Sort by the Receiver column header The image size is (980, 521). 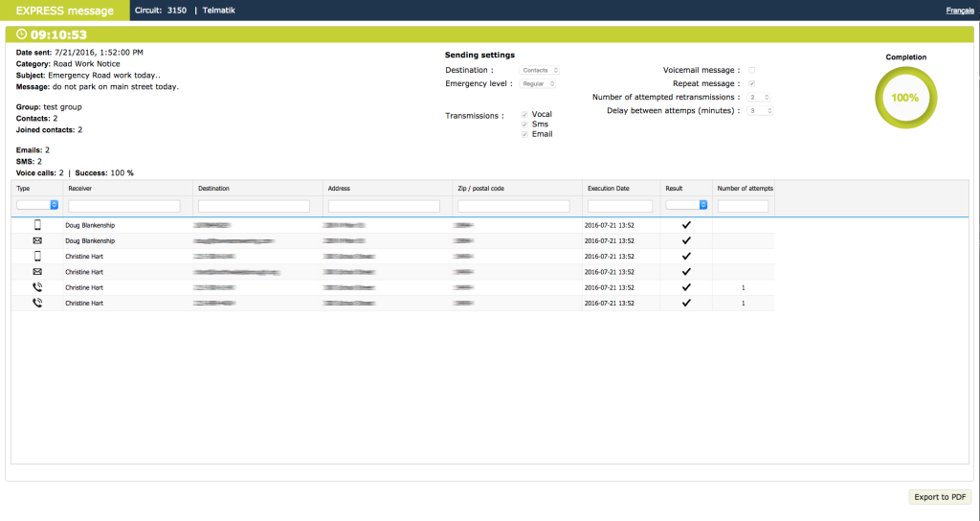click(80, 189)
